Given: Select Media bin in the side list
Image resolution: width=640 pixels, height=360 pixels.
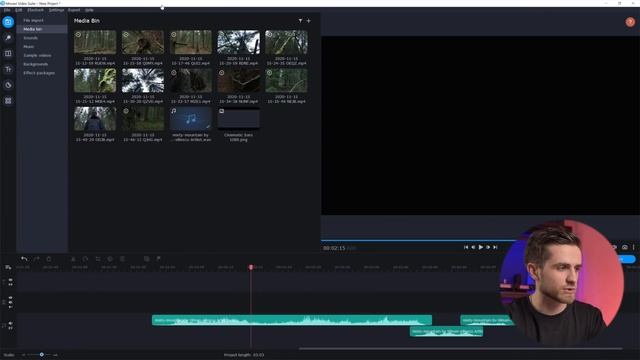Looking at the screenshot, I should click(42, 29).
